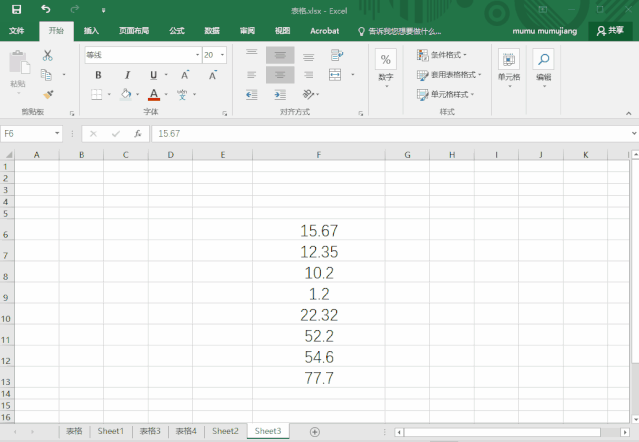639x442 pixels.
Task: Open the font color dropdown arrow
Action: pos(166,95)
